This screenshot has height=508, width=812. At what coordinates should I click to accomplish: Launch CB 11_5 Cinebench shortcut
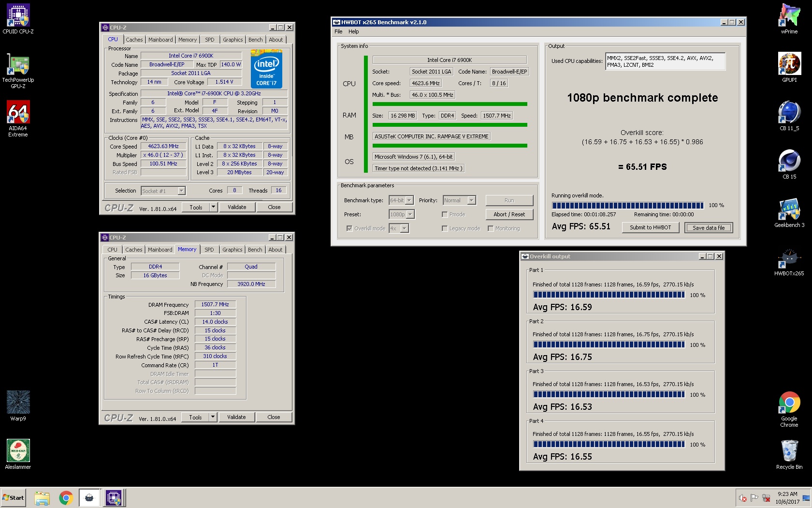[x=789, y=116]
